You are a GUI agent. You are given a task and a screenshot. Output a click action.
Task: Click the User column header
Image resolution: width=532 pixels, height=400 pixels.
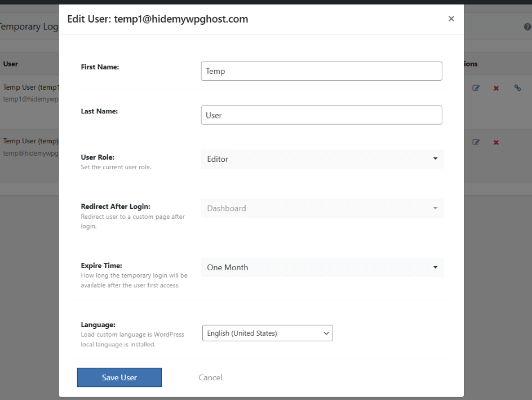tap(10, 64)
